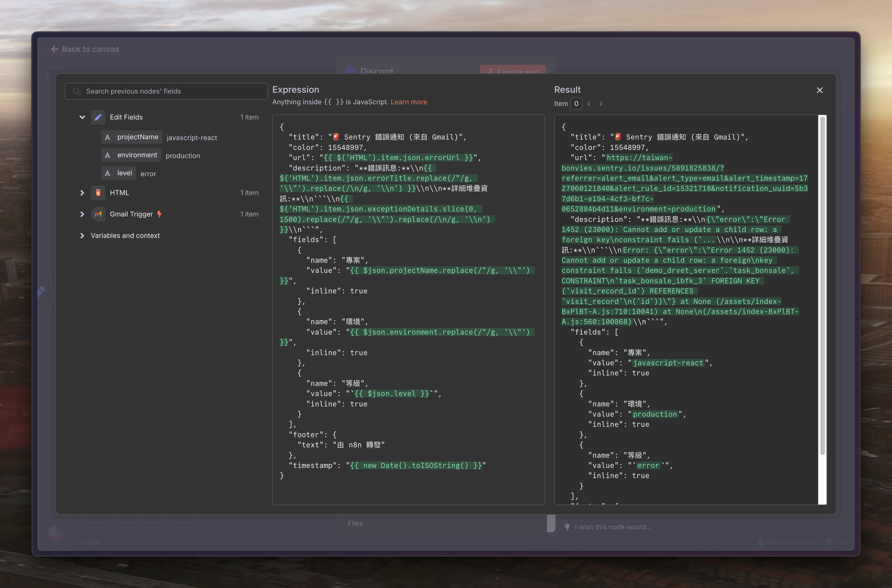
Task: Click the lightning bolt next to Gmail Trigger
Action: pyautogui.click(x=159, y=214)
